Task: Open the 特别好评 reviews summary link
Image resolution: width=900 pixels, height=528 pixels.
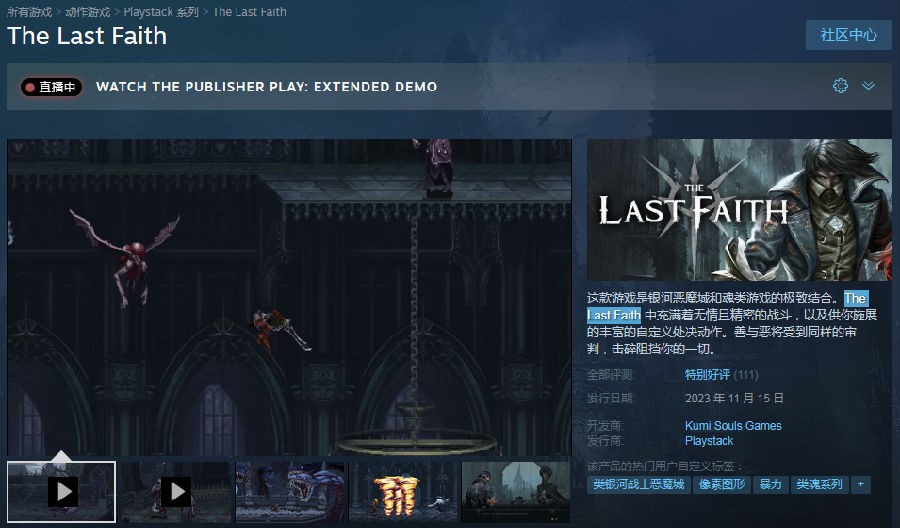Action: click(707, 375)
